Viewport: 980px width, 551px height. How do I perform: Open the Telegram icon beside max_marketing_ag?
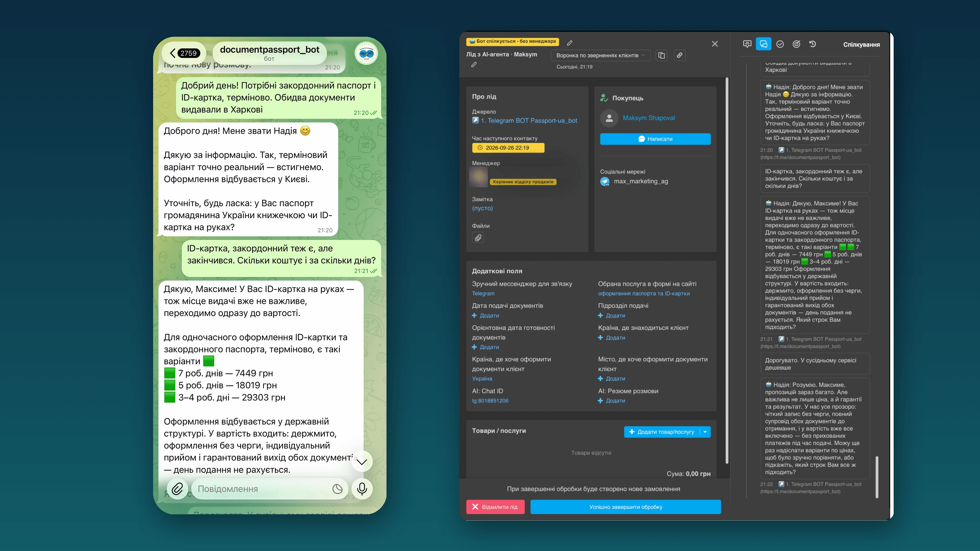(x=605, y=182)
